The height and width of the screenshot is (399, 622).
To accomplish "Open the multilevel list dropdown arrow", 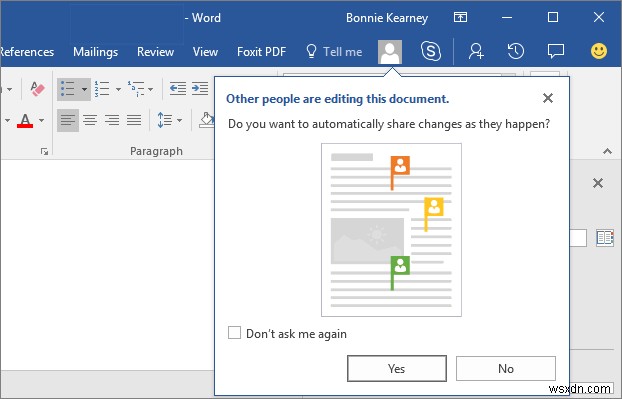I will (150, 90).
